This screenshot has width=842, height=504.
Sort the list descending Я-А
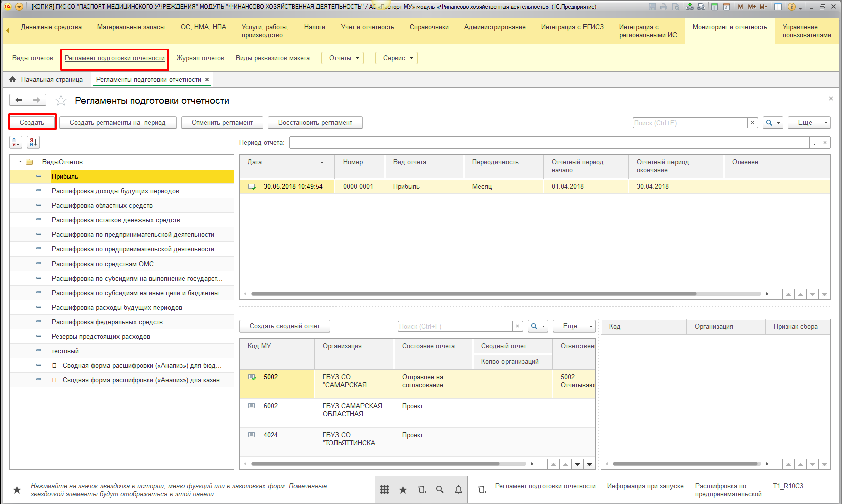[x=33, y=143]
